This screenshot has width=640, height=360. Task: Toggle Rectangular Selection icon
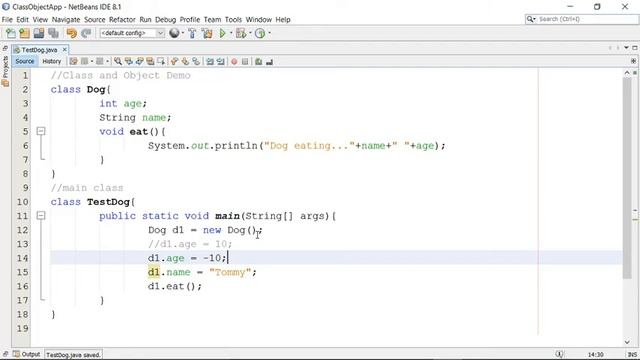[161, 61]
